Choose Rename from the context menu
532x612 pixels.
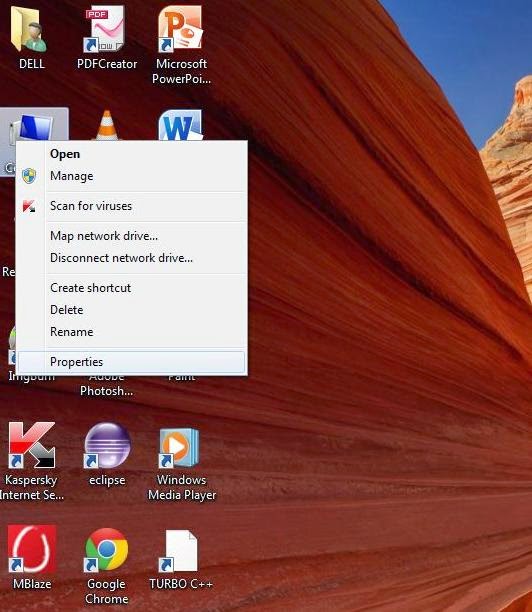[131, 332]
